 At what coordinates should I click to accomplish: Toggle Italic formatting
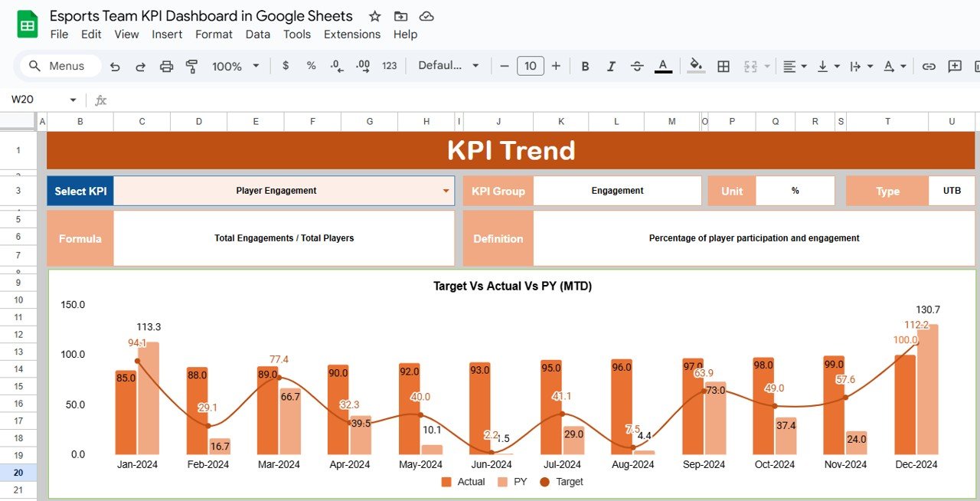coord(611,67)
